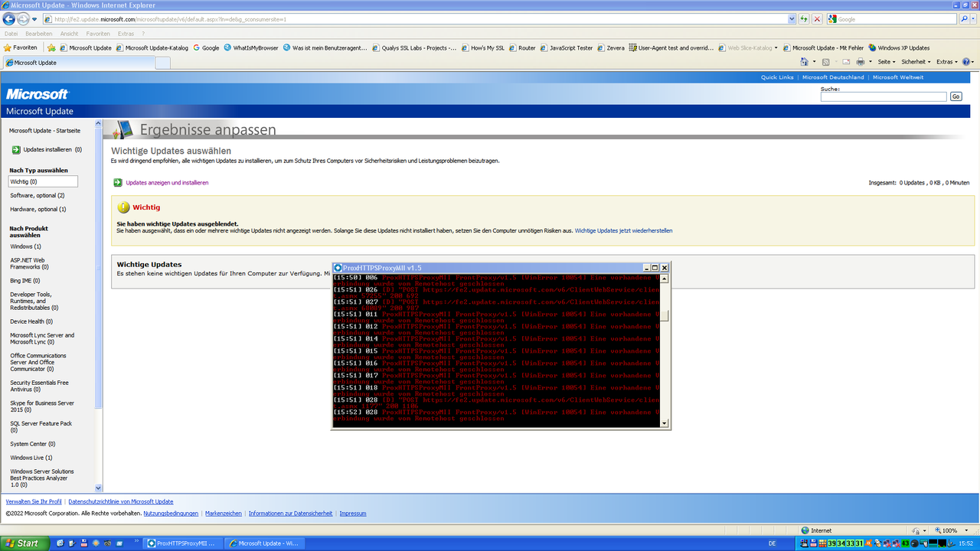
Task: Click the Add to Favorites bar icon
Action: 52,47
